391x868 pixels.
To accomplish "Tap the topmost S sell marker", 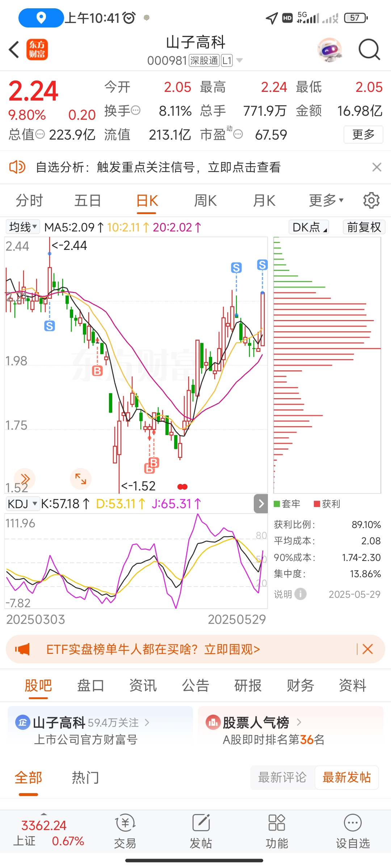I will click(x=262, y=265).
